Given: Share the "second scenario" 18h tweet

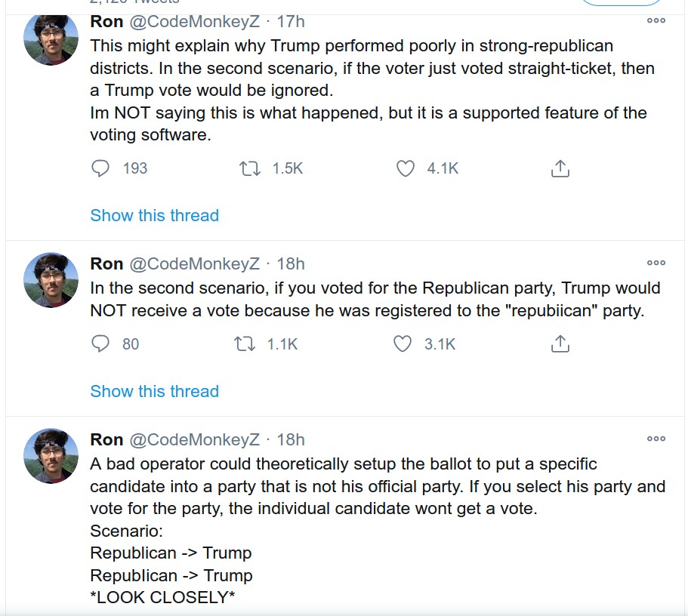Looking at the screenshot, I should pos(560,344).
